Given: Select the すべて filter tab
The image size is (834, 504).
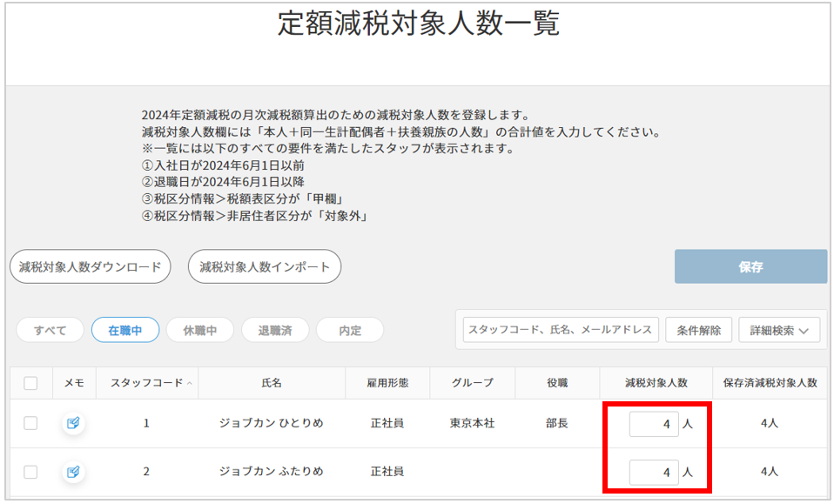Looking at the screenshot, I should (x=50, y=330).
